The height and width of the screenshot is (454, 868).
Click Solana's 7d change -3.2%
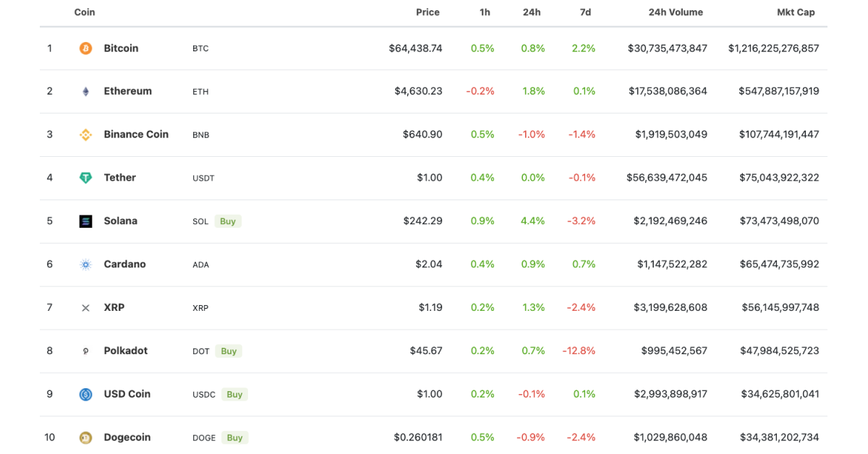coord(582,221)
